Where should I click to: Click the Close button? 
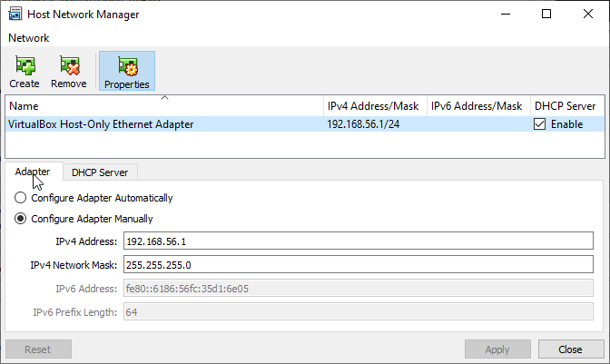(571, 349)
